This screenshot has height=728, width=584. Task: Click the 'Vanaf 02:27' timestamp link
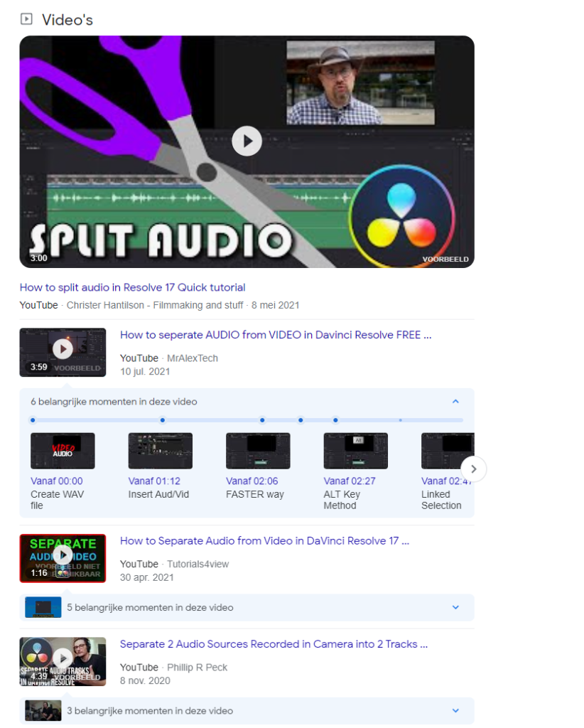[350, 481]
